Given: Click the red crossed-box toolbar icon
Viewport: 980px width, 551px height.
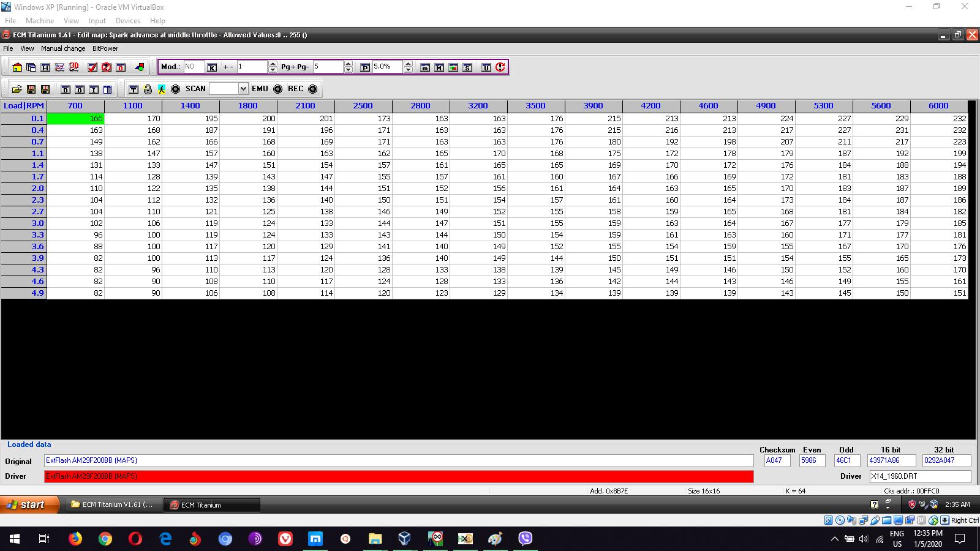Looking at the screenshot, I should click(107, 67).
